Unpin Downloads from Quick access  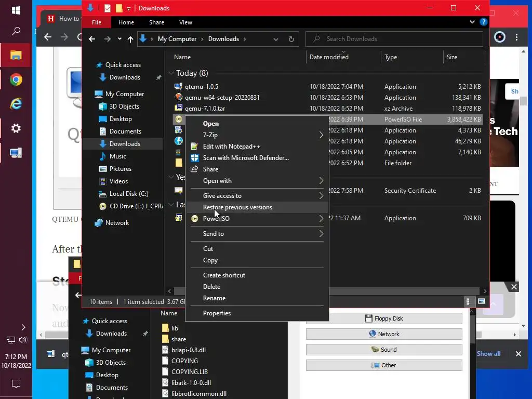click(x=158, y=77)
